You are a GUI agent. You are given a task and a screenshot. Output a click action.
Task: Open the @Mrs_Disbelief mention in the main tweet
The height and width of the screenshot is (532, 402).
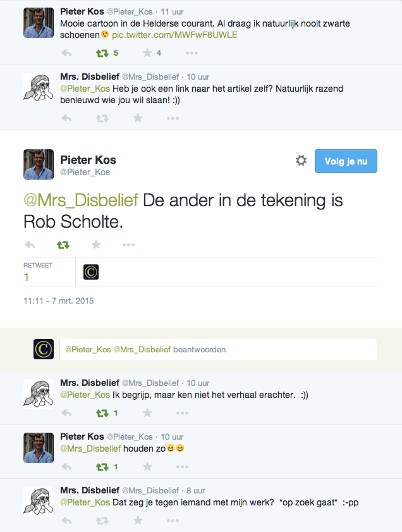point(81,201)
